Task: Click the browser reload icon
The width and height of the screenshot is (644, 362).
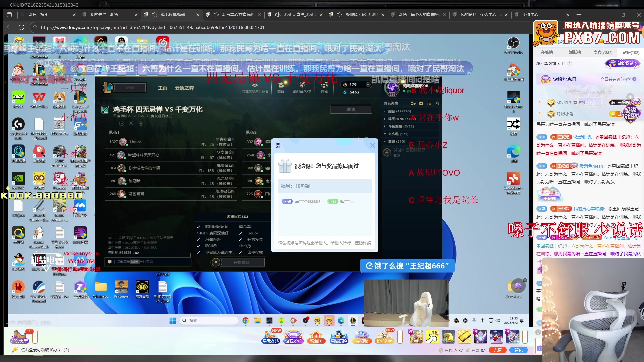Action: coord(21,27)
